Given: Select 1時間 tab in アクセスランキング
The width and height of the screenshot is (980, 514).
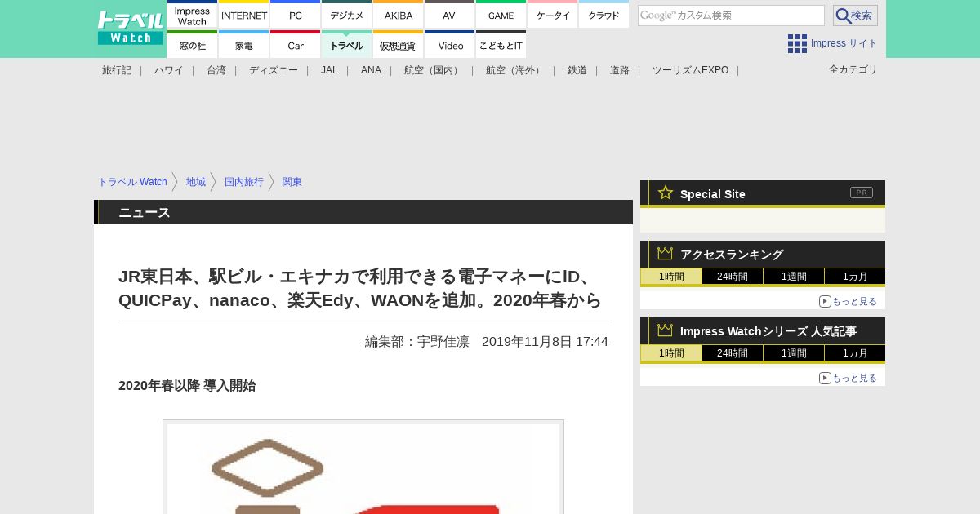Looking at the screenshot, I should tap(671, 277).
